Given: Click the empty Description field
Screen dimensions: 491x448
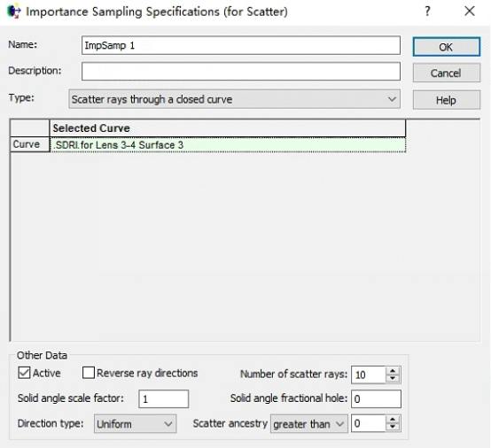Looking at the screenshot, I should 241,72.
